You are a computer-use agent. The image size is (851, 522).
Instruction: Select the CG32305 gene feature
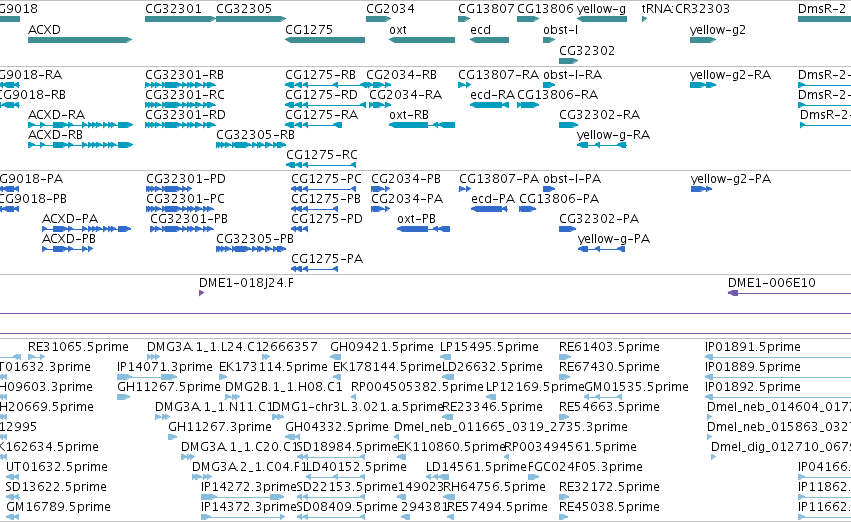pos(251,19)
